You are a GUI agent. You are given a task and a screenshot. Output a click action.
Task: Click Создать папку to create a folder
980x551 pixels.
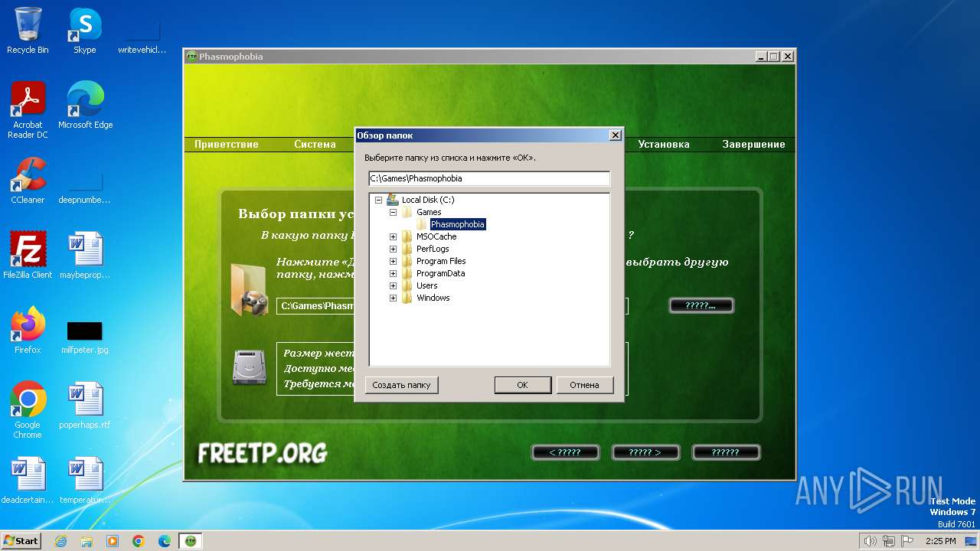click(x=401, y=385)
